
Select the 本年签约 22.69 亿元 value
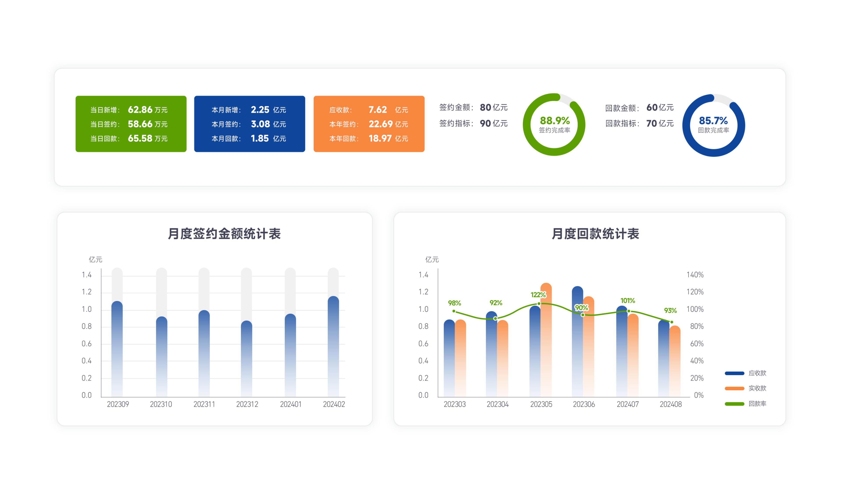[x=388, y=124]
